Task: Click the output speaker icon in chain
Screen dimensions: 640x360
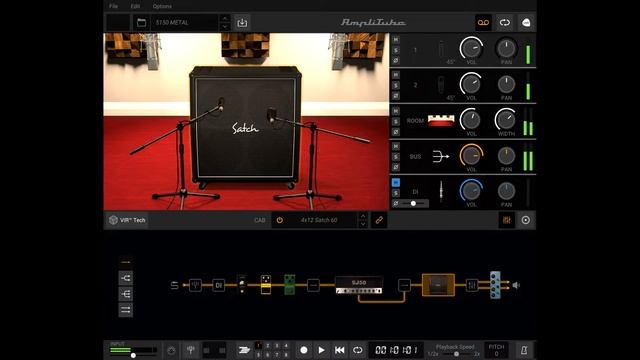Action: click(516, 285)
